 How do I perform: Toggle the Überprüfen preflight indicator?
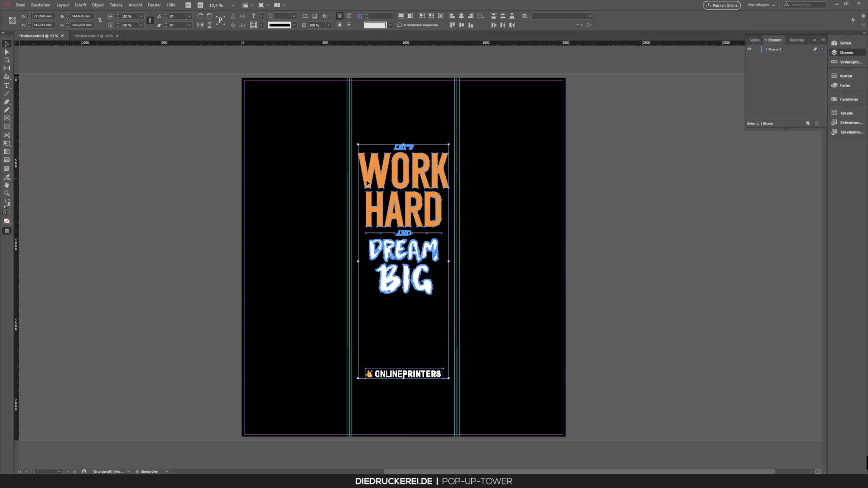147,471
